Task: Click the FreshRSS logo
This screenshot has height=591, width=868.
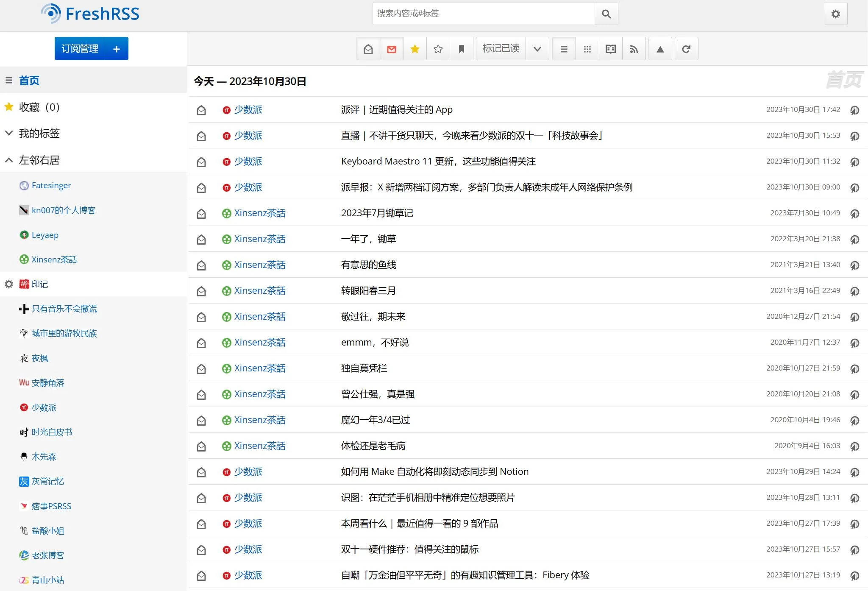Action: pos(90,14)
